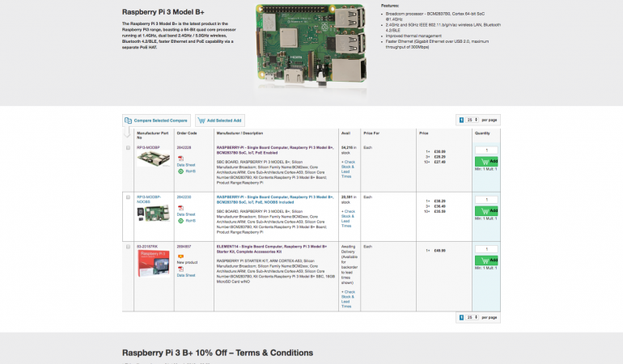Click RoHS green icon in RPI3-MODBP row
623x364 pixels.
pos(180,171)
